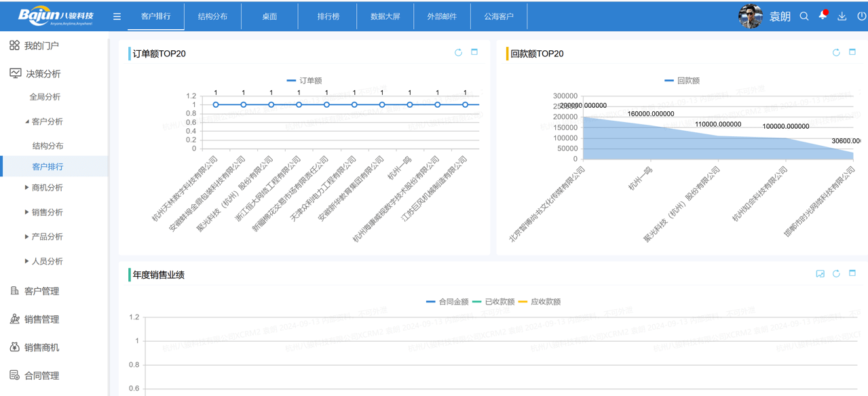Toggle the 回款额 legend series

click(681, 81)
